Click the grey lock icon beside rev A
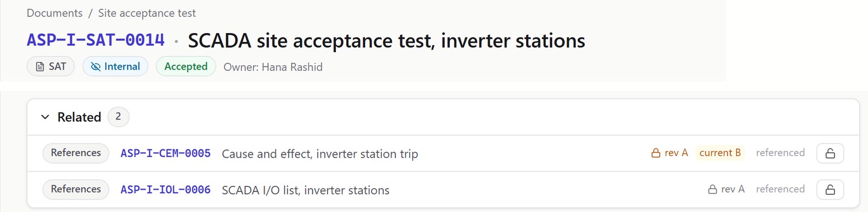 click(x=713, y=189)
